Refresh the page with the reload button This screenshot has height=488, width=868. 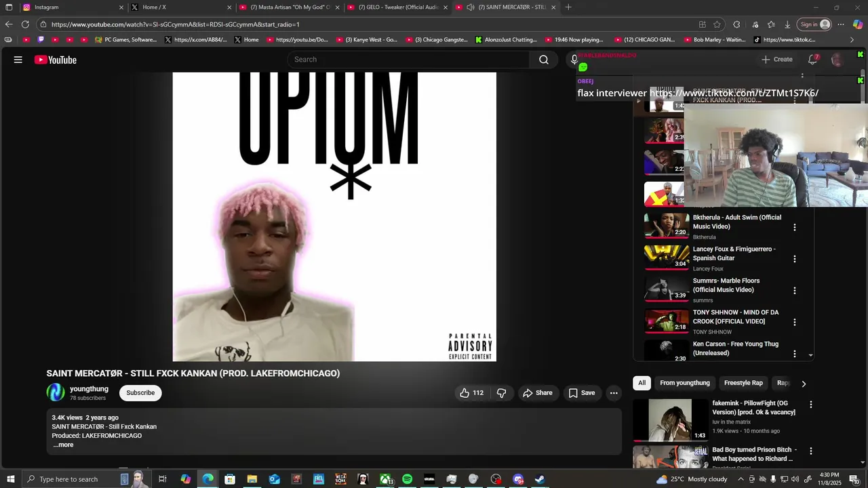coord(25,24)
